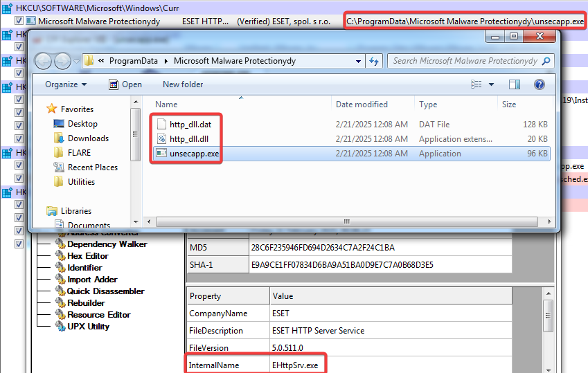The image size is (588, 373).
Task: Click the Microsoft Malware Protectionydy breadcrumb
Action: pyautogui.click(x=235, y=61)
